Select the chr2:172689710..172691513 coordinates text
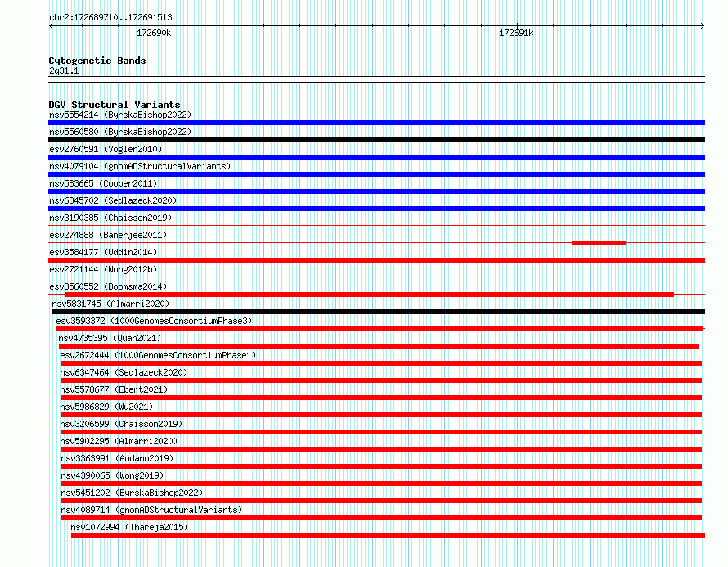This screenshot has height=567, width=728. (x=110, y=18)
